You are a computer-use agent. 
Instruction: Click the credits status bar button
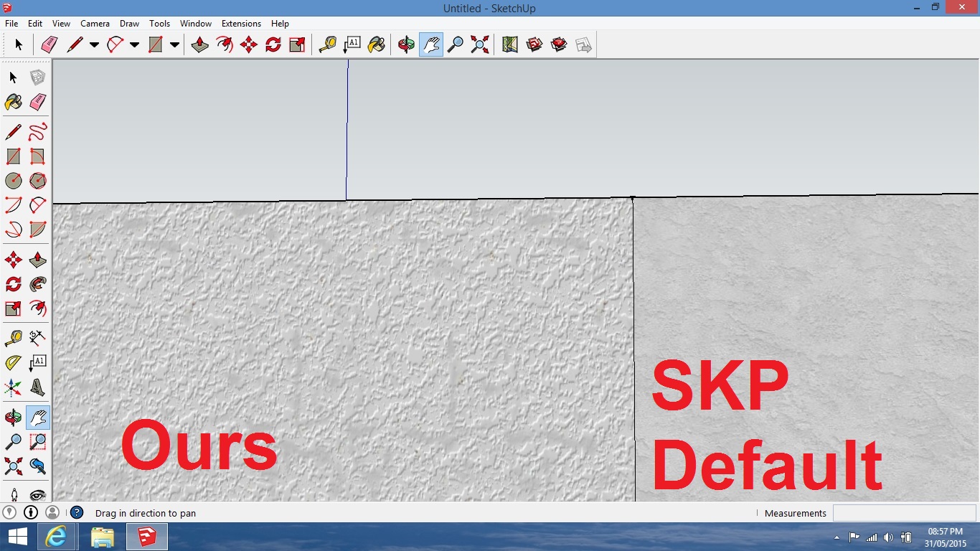coord(31,512)
